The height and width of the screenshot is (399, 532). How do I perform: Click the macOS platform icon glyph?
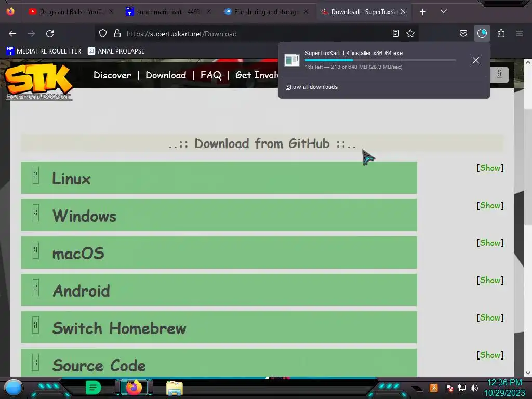point(36,250)
